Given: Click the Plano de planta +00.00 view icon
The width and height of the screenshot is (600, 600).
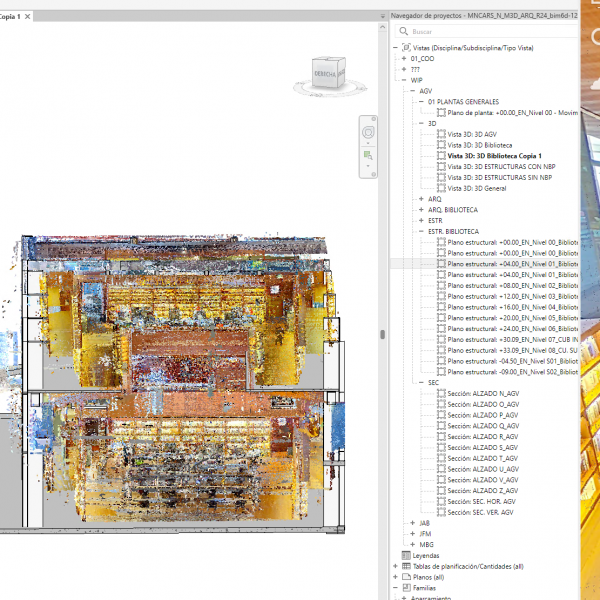Looking at the screenshot, I should click(441, 112).
